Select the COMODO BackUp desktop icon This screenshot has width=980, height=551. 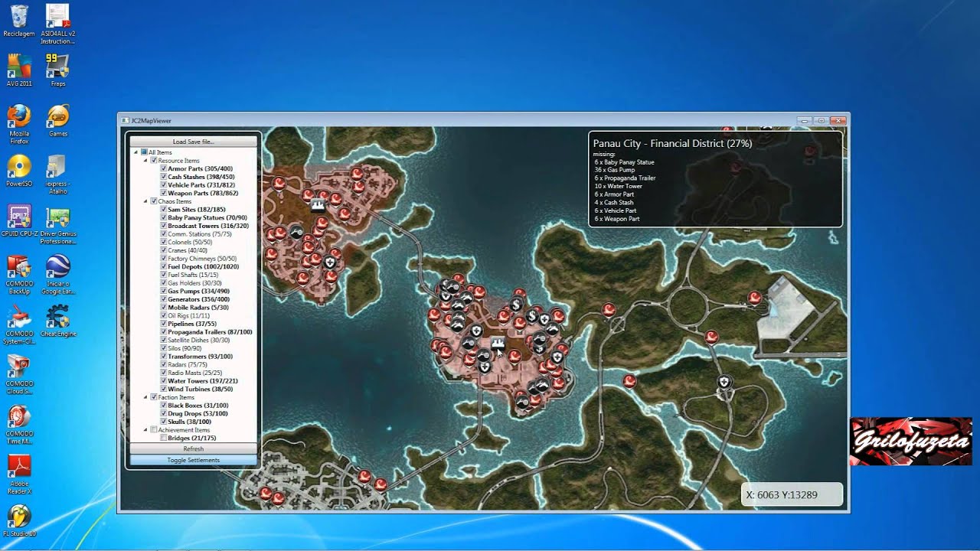click(19, 275)
